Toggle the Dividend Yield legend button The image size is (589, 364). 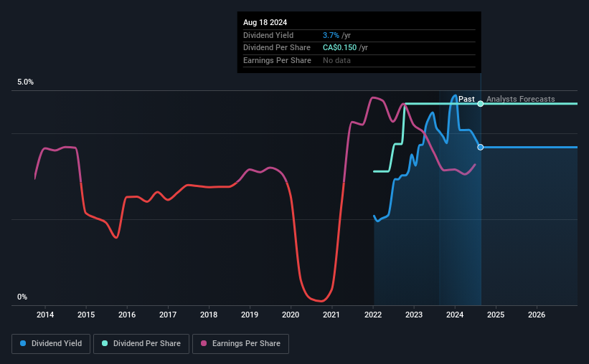[x=51, y=344]
